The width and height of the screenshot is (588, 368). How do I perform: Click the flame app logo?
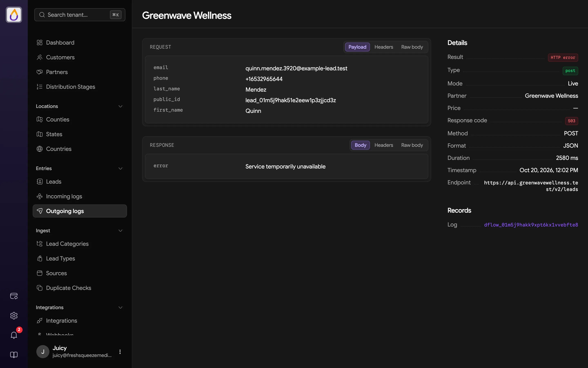14,15
